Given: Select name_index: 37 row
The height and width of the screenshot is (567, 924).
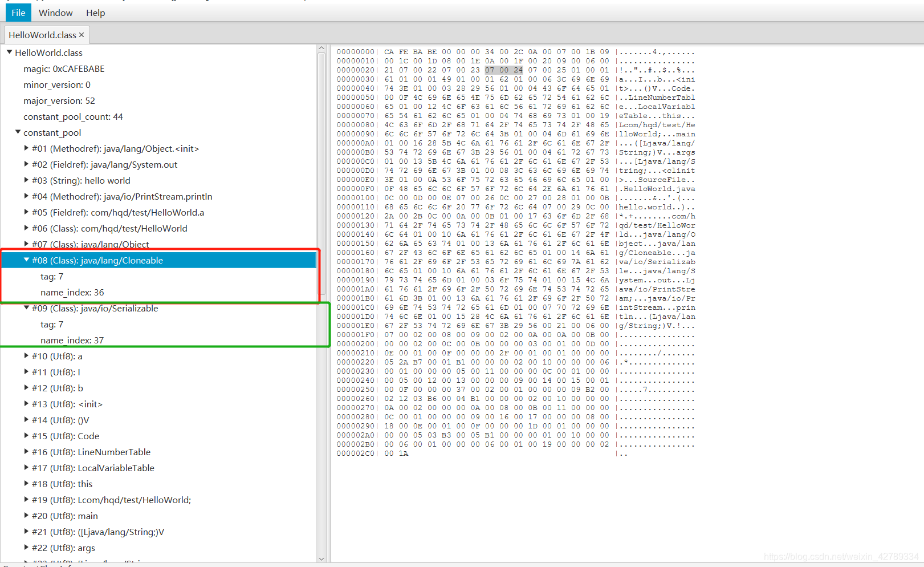Looking at the screenshot, I should [158, 340].
